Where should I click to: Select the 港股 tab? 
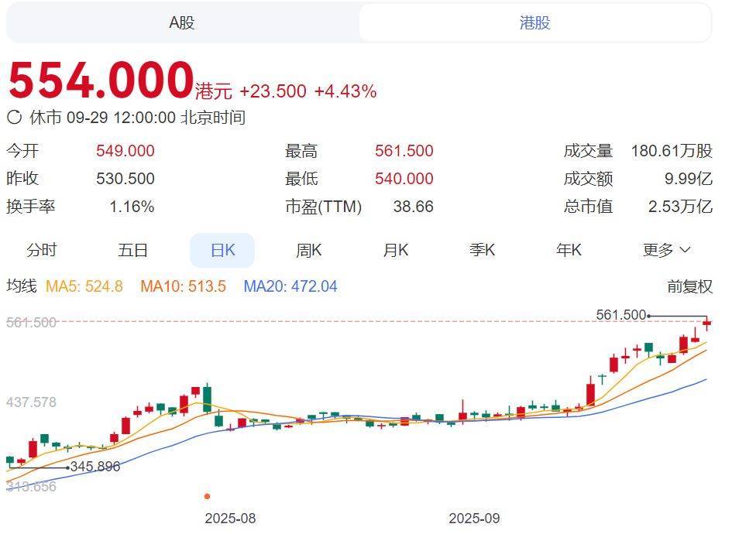[x=534, y=23]
